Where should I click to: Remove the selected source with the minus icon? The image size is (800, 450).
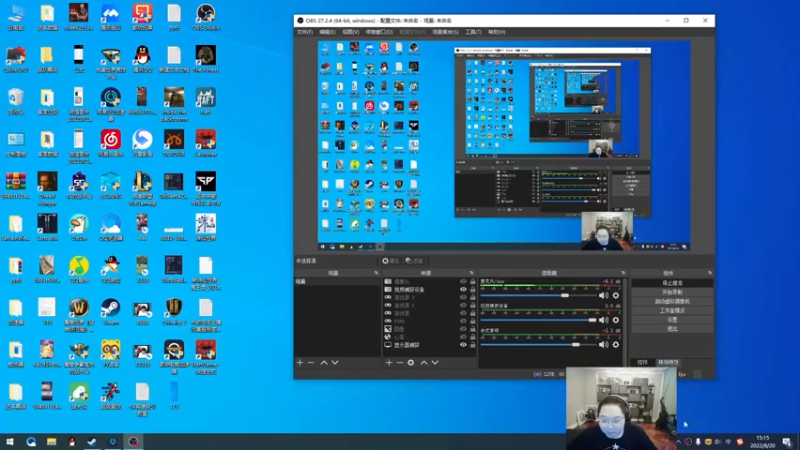click(400, 362)
